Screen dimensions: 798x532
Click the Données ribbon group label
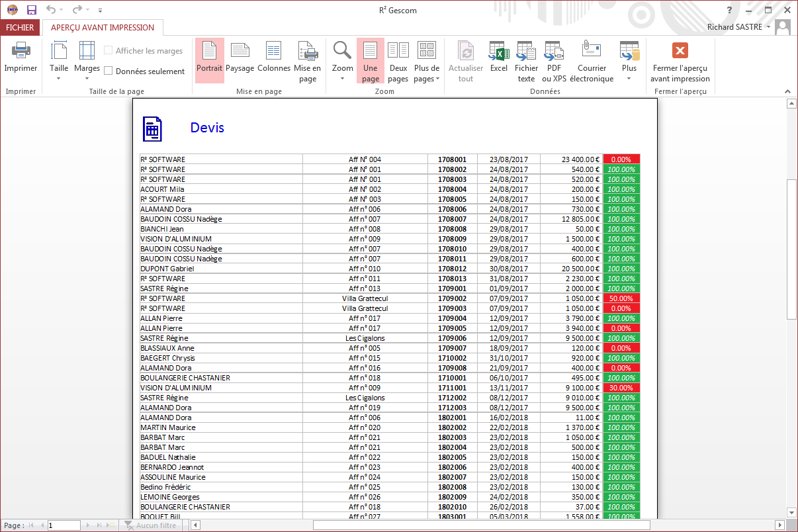(545, 91)
